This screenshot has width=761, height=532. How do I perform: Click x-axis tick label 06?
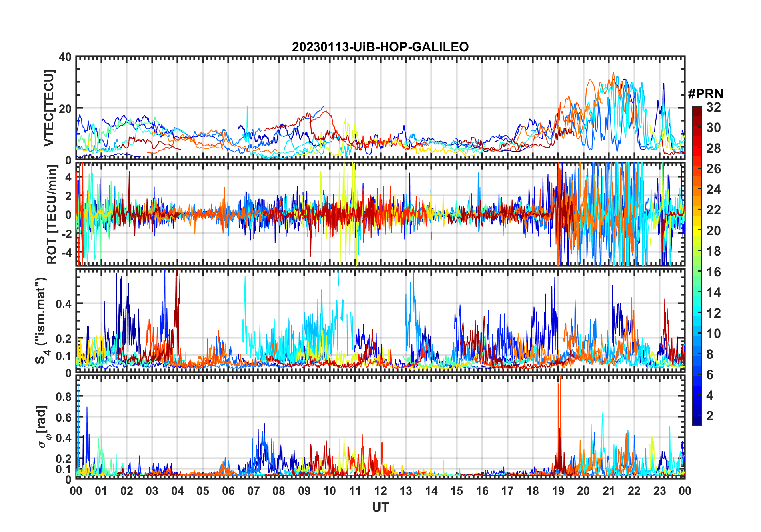click(228, 491)
